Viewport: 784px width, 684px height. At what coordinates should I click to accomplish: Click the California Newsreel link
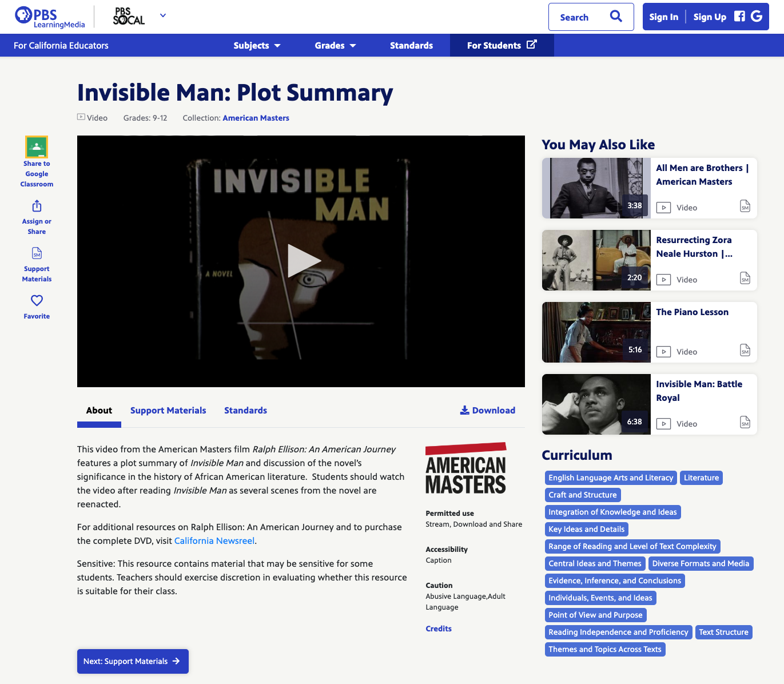click(214, 540)
